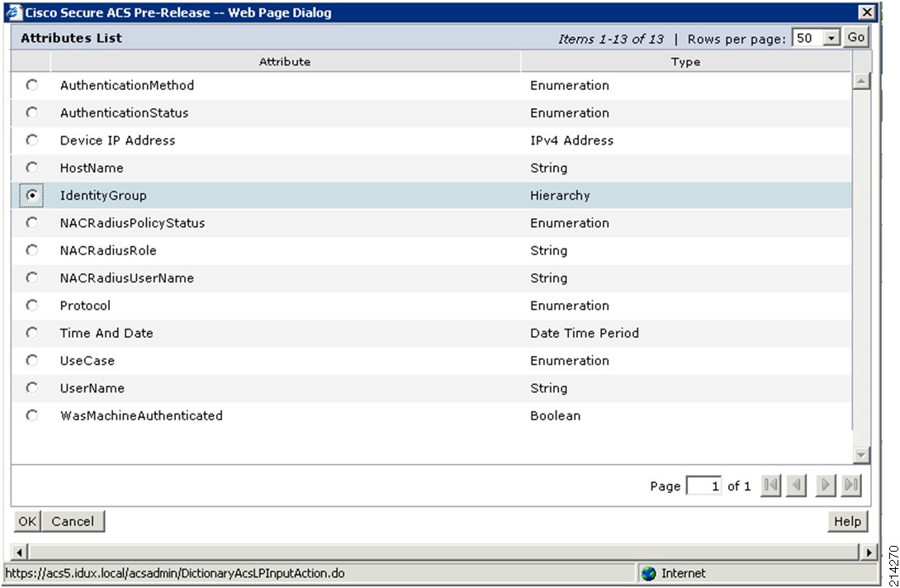Click the Go button
Screen dimensions: 900x588
(x=855, y=38)
